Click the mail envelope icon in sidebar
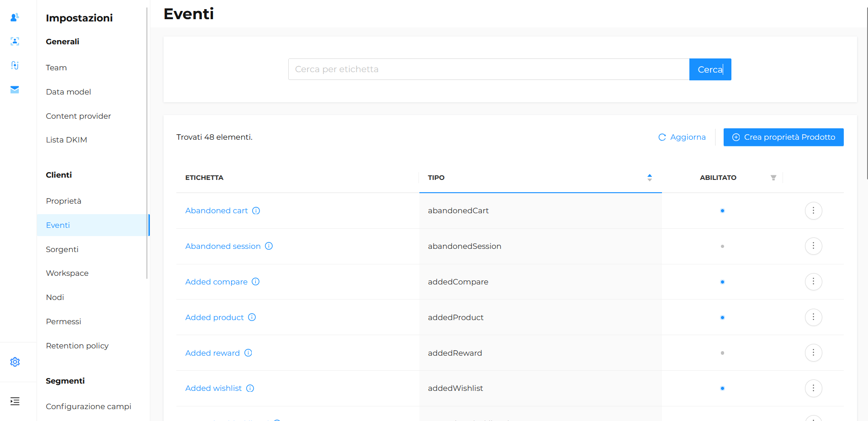The image size is (868, 421). point(15,89)
